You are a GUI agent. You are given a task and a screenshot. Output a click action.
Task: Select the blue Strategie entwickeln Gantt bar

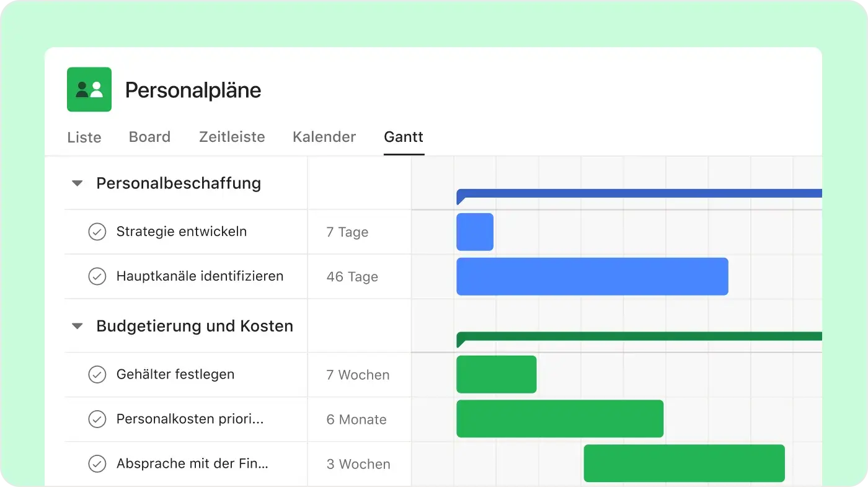[x=475, y=232]
